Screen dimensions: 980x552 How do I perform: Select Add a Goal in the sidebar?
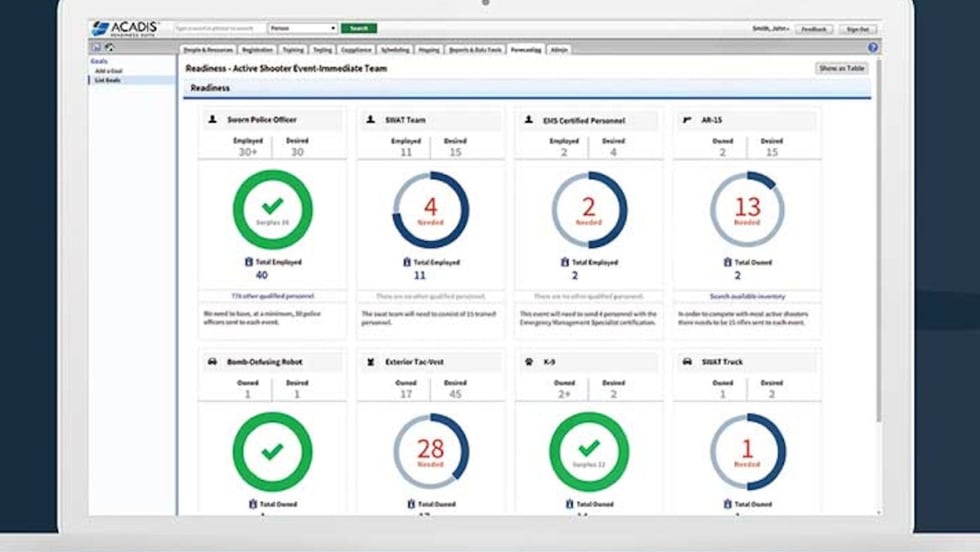pyautogui.click(x=108, y=71)
